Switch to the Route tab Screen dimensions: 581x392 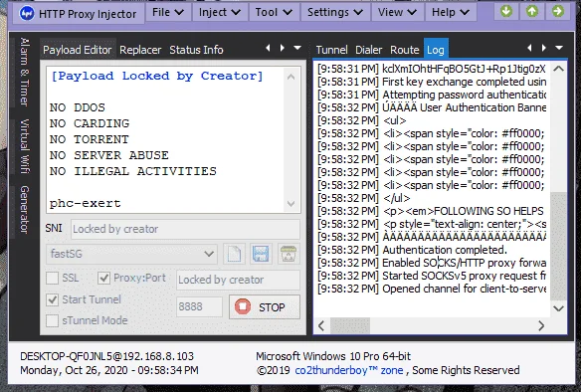pos(404,50)
